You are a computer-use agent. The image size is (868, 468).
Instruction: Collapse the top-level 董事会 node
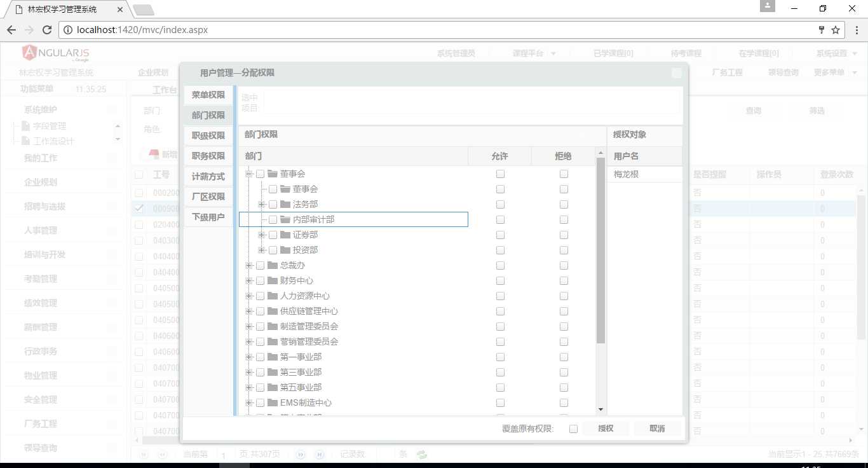coord(248,174)
